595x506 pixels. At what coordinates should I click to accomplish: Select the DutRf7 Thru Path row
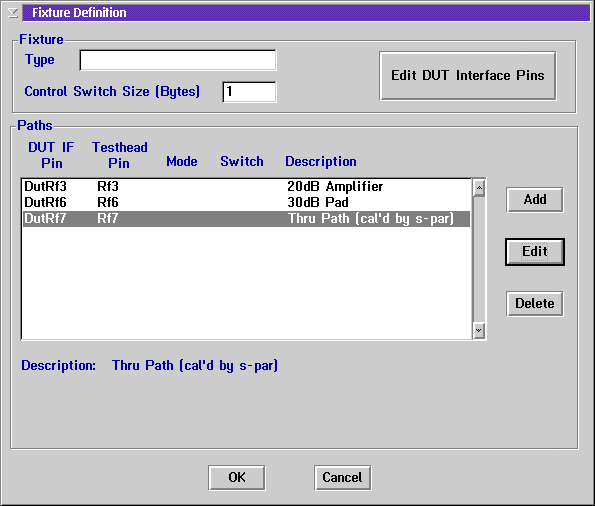247,219
